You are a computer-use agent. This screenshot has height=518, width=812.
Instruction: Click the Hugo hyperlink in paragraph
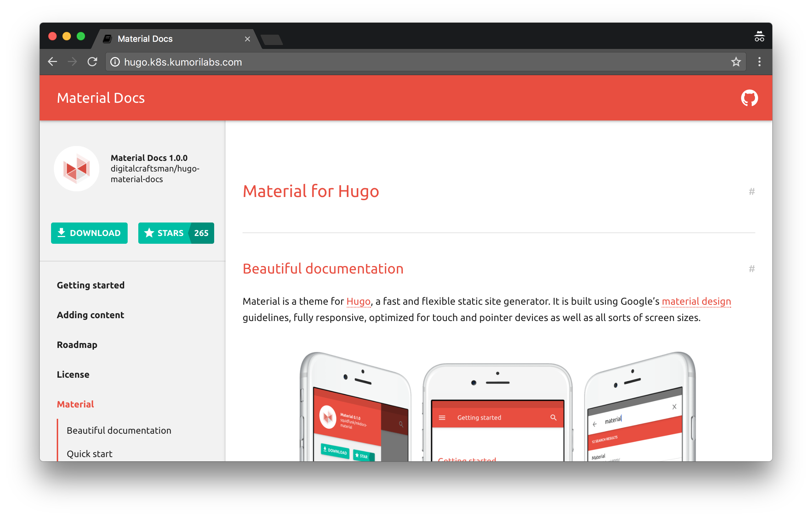coord(358,302)
